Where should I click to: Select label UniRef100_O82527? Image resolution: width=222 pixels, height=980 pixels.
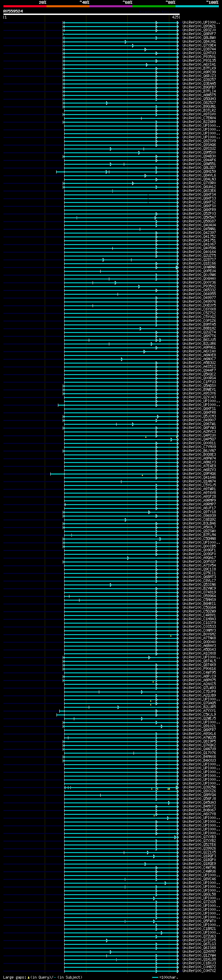coord(199,103)
